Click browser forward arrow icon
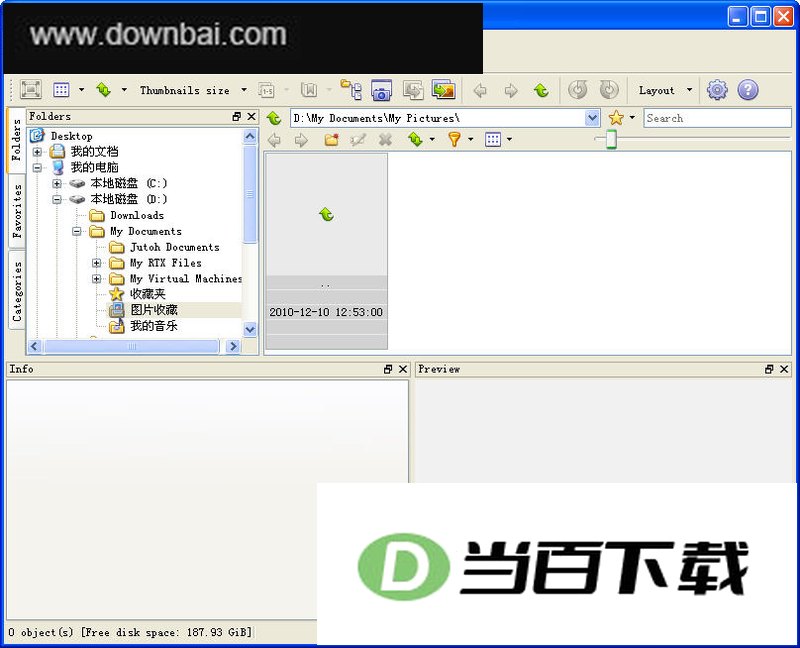This screenshot has height=648, width=800. click(x=301, y=139)
